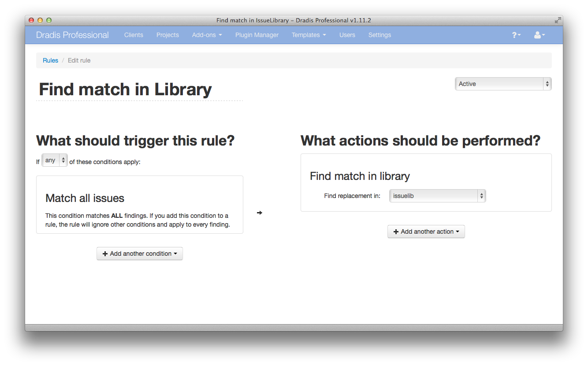Click the Add another action button
The width and height of the screenshot is (588, 366).
tap(426, 232)
